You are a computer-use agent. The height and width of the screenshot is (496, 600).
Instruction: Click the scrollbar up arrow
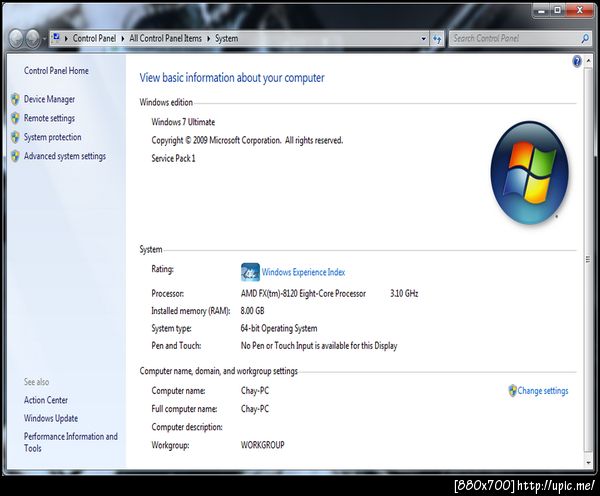(588, 61)
